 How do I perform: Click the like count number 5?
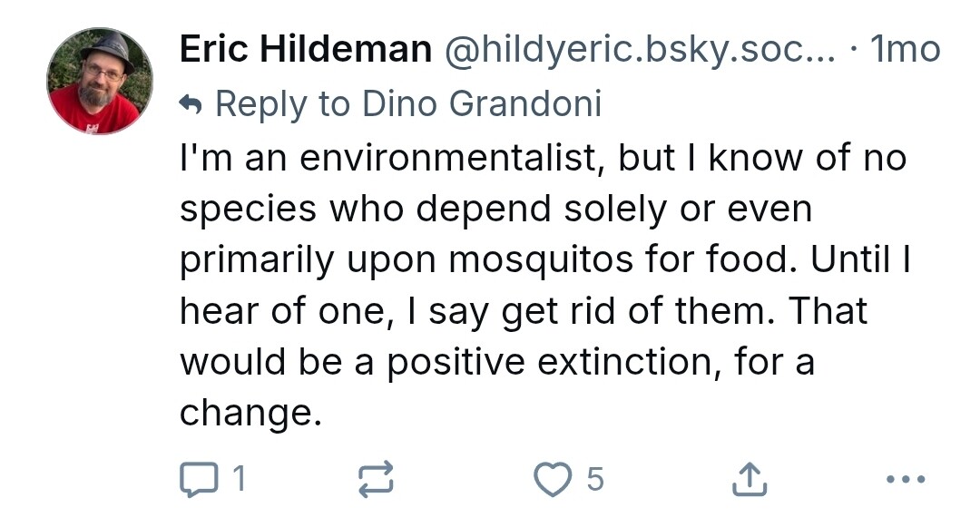click(595, 479)
